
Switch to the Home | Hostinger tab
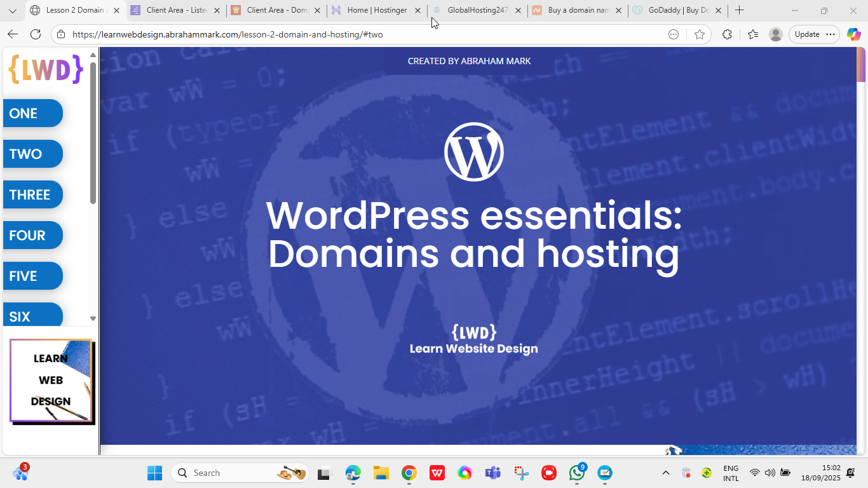[x=376, y=10]
